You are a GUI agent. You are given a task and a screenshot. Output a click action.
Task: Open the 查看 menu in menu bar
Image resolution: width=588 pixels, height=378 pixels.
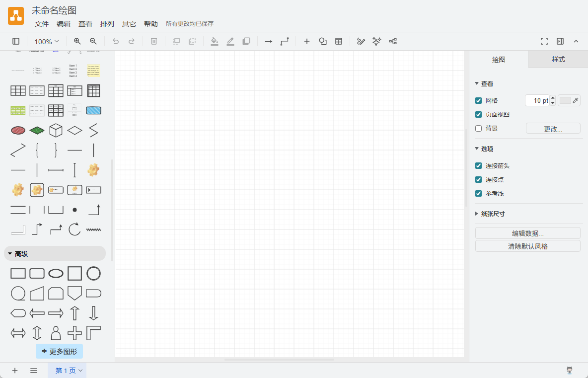click(x=85, y=24)
